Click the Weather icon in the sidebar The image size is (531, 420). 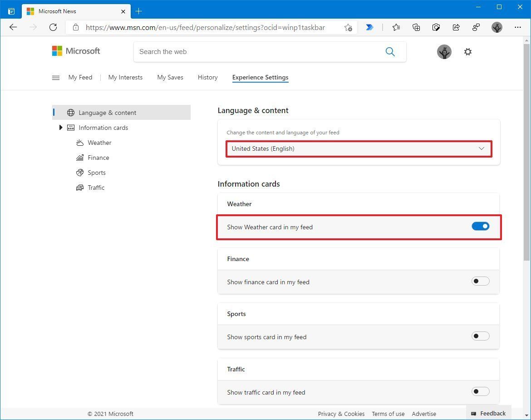[x=79, y=142]
